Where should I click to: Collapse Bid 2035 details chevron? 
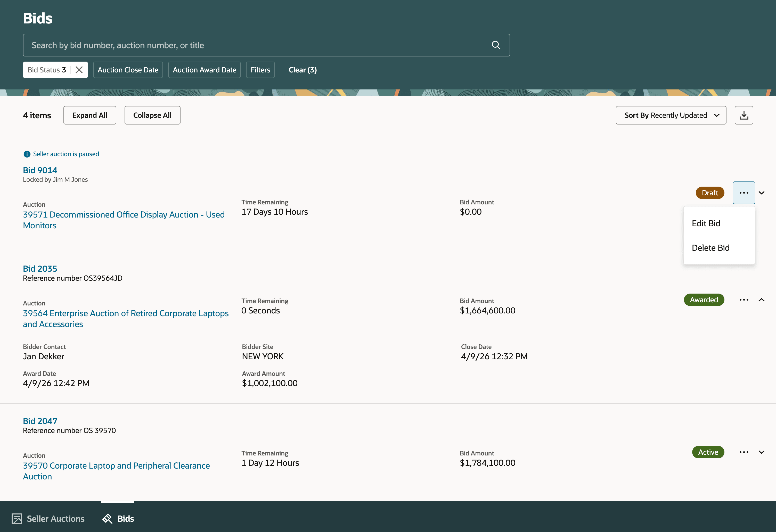pos(761,300)
